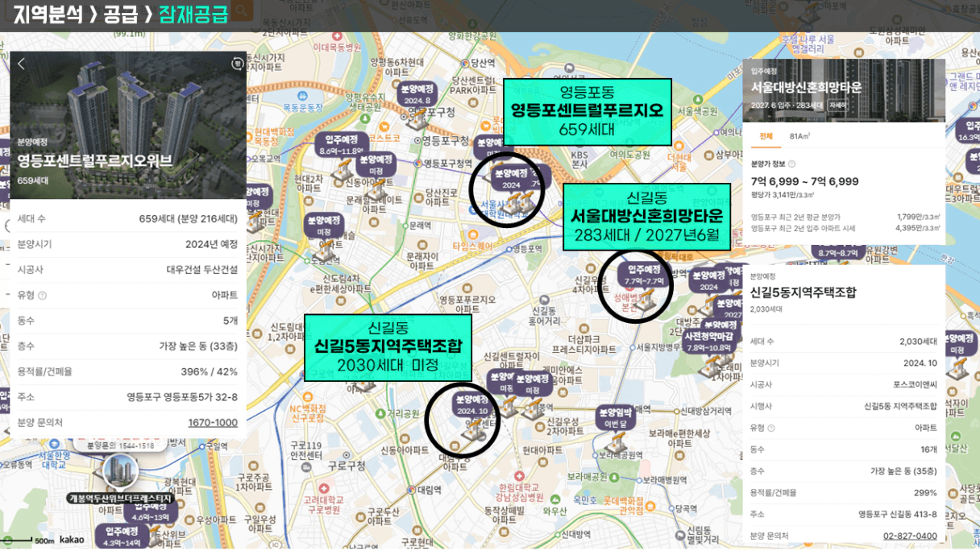Click the 고려대학교 구로병원 hospital icon

pos(324,488)
